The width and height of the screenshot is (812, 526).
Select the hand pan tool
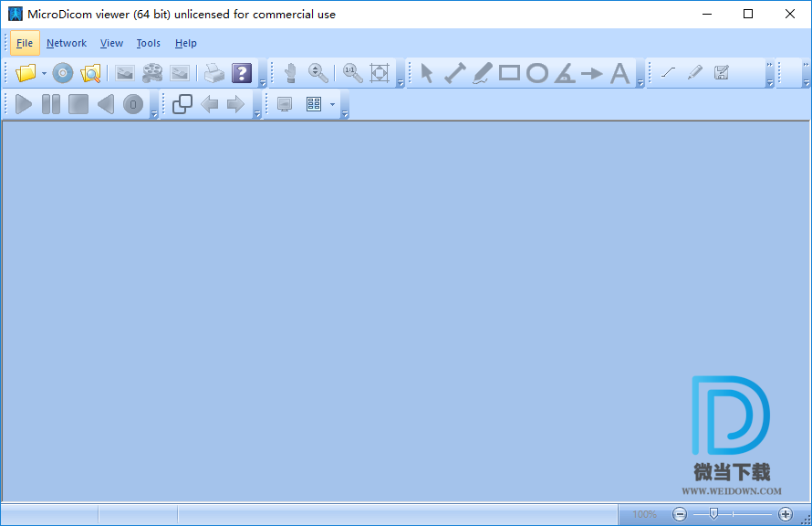click(290, 73)
